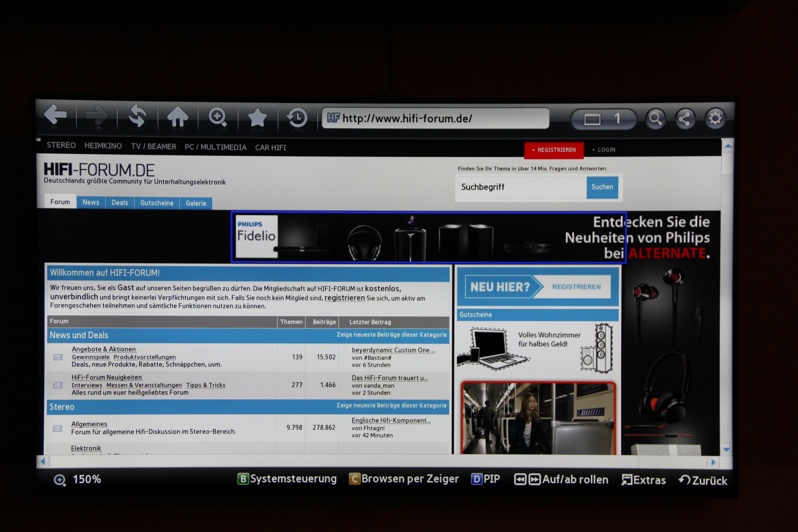
Task: Focus the Suchbegriff search field
Action: 522,187
